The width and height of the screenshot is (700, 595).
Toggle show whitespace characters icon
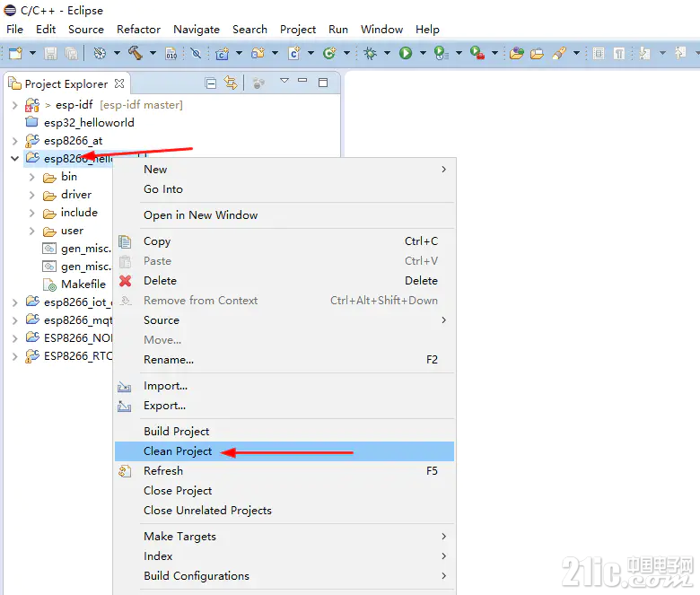pyautogui.click(x=618, y=54)
